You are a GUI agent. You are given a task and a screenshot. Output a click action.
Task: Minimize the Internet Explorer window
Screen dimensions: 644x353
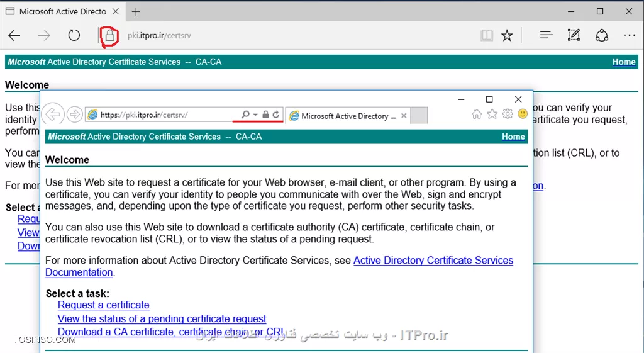[461, 99]
